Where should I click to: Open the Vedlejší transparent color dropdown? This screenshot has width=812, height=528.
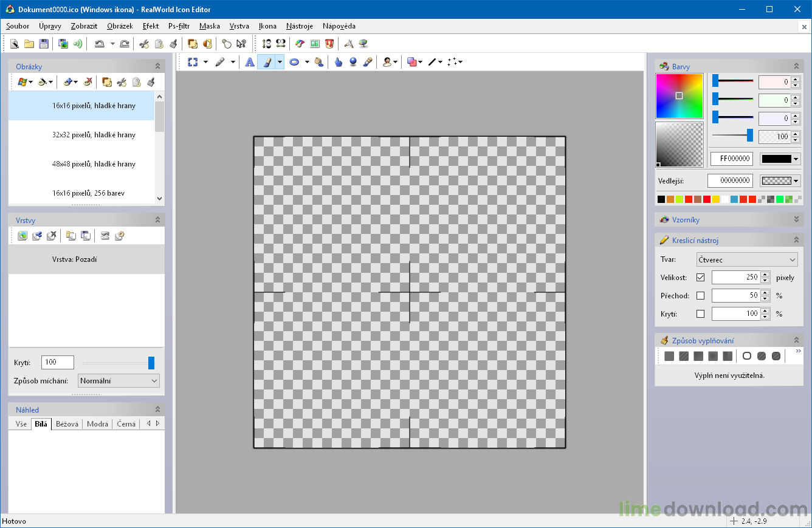(x=780, y=180)
